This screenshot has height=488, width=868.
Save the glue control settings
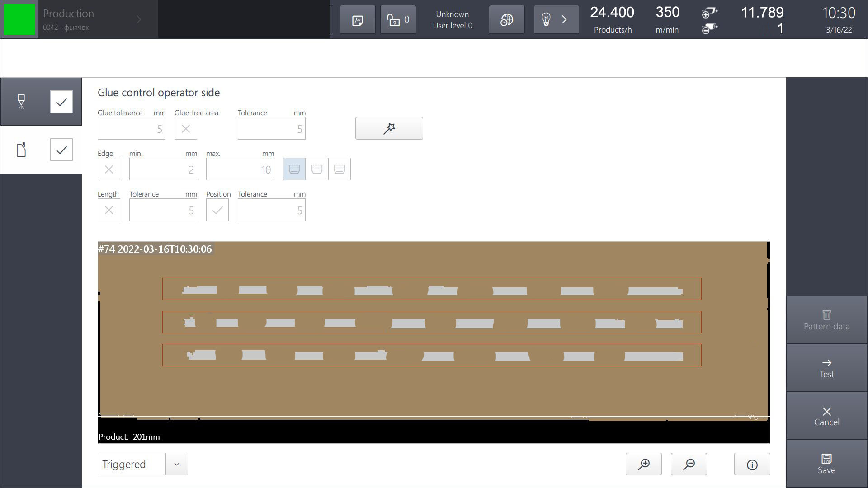[x=826, y=463]
